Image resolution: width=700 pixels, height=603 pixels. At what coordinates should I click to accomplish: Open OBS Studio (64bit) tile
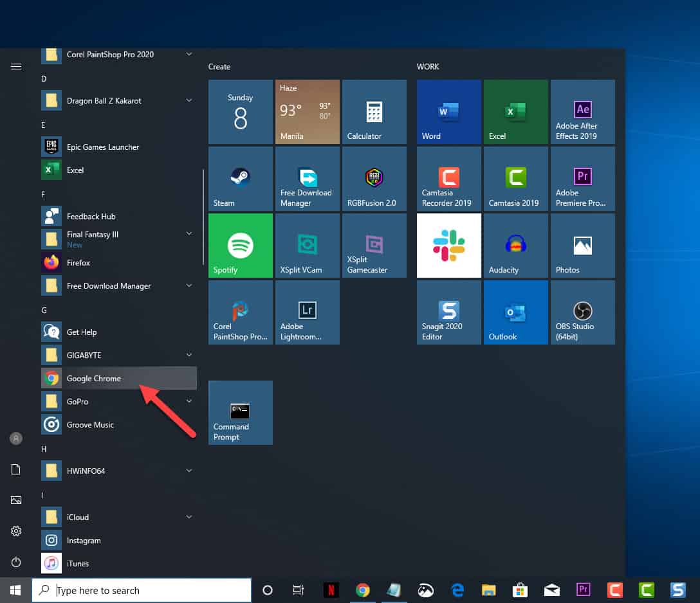(583, 312)
